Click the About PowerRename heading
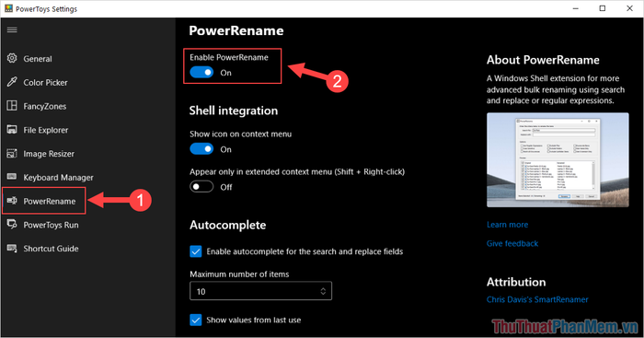 [543, 60]
